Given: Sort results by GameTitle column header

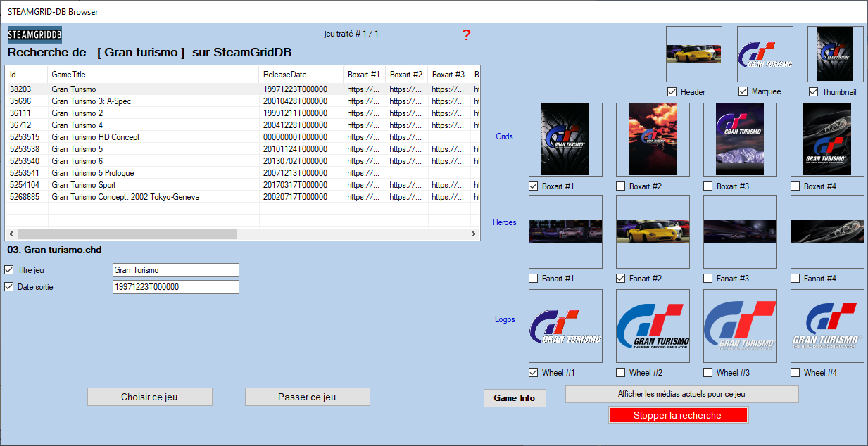Looking at the screenshot, I should (68, 75).
